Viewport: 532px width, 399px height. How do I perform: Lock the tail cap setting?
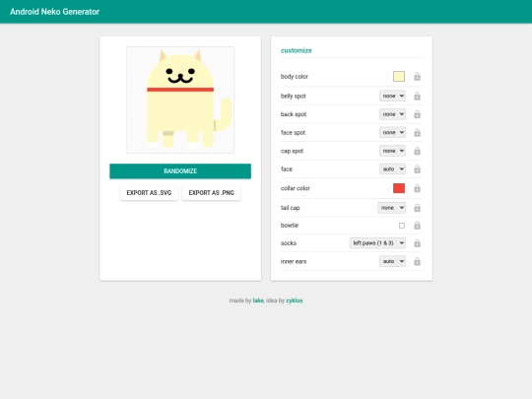pyautogui.click(x=417, y=208)
